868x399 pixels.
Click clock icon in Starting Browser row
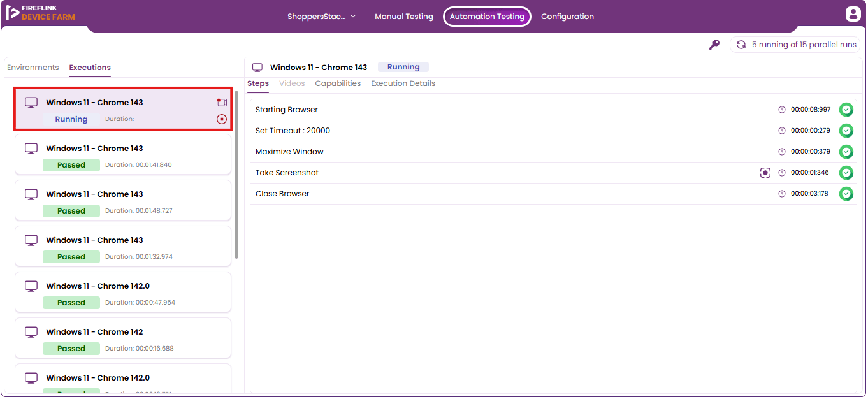pyautogui.click(x=782, y=110)
